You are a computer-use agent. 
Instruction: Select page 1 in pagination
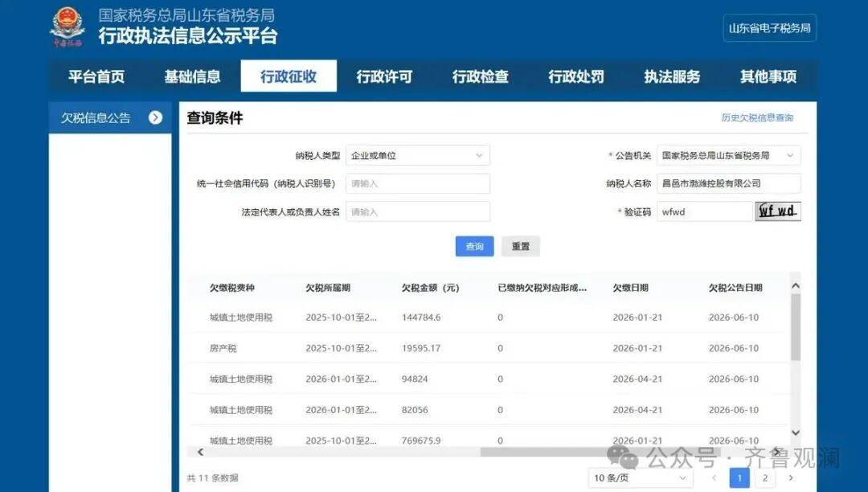tap(739, 478)
